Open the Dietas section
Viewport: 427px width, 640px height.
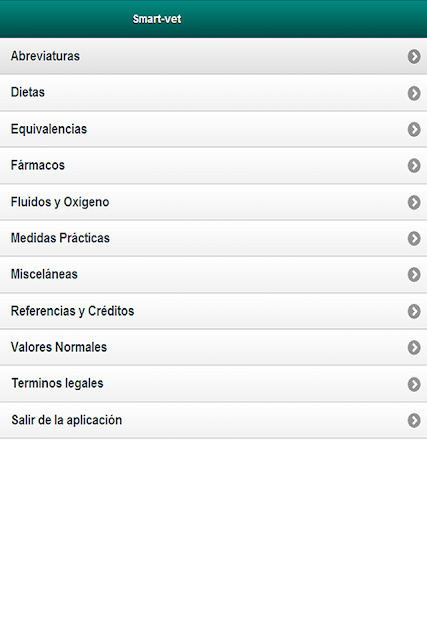[214, 93]
